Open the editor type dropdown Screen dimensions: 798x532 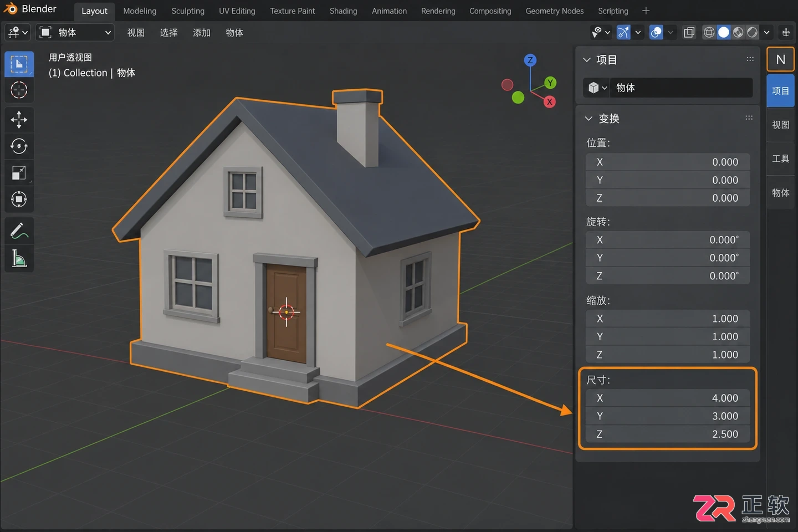18,32
